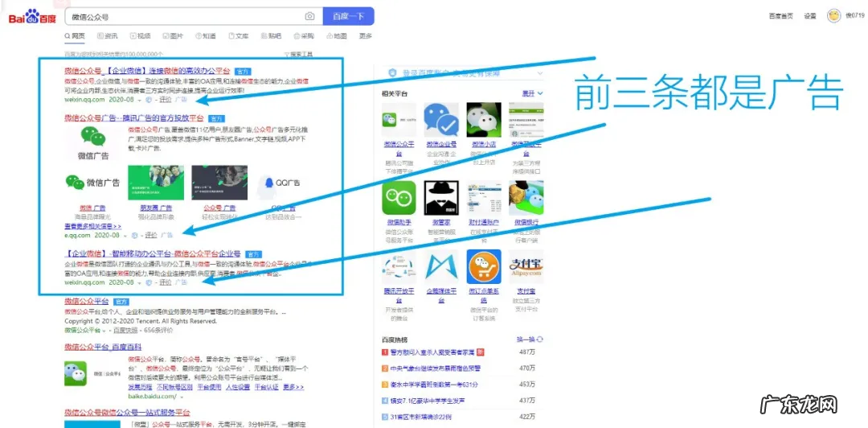868x428 pixels.
Task: Open the 文库 tab
Action: 238,36
